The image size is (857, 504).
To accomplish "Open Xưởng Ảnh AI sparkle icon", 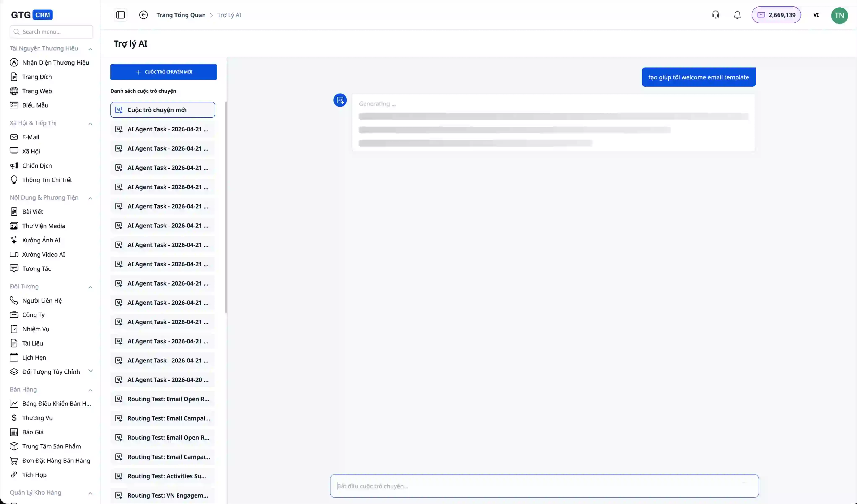I will (14, 240).
